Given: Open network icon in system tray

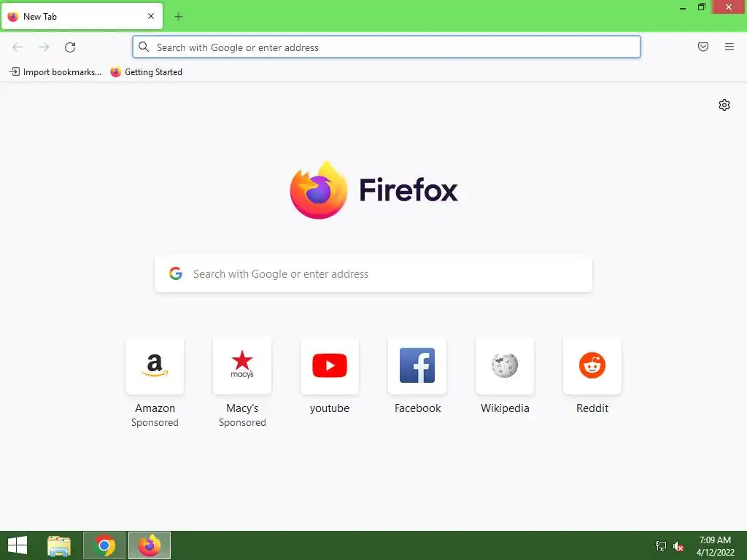Looking at the screenshot, I should point(661,545).
